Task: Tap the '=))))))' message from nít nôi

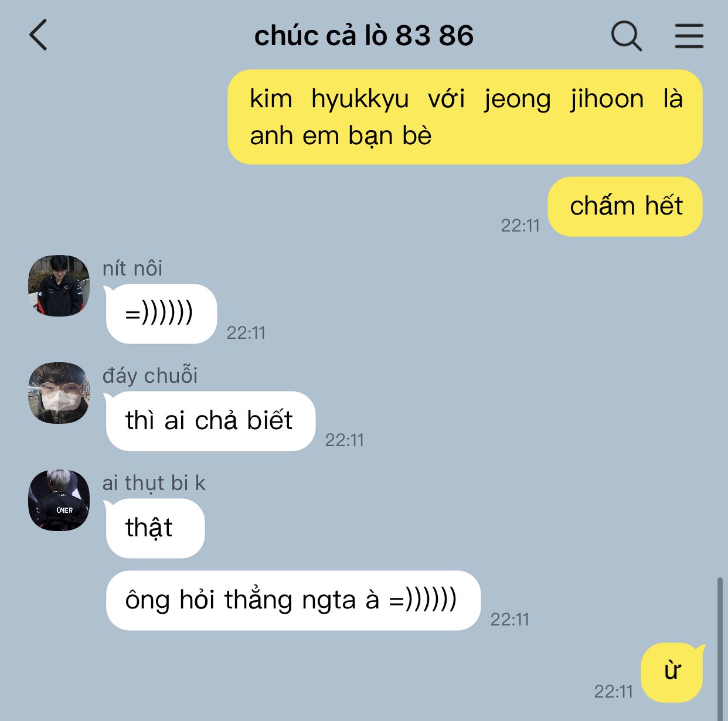Action: point(161,314)
